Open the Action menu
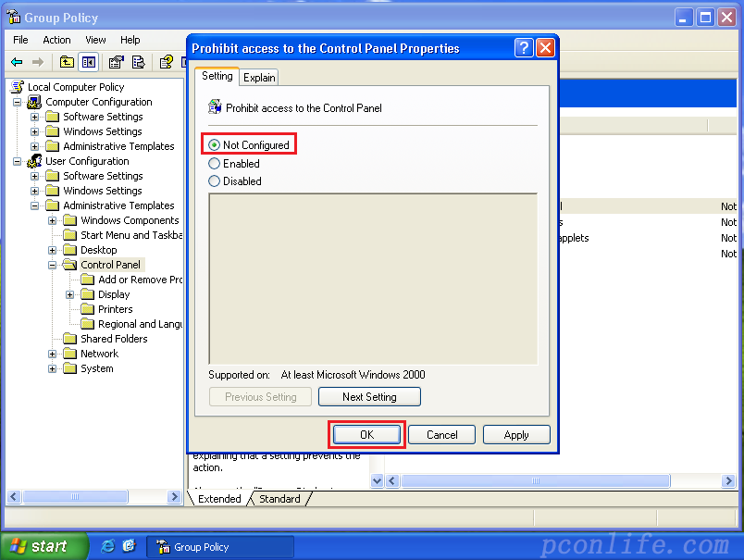The image size is (744, 560). click(56, 40)
